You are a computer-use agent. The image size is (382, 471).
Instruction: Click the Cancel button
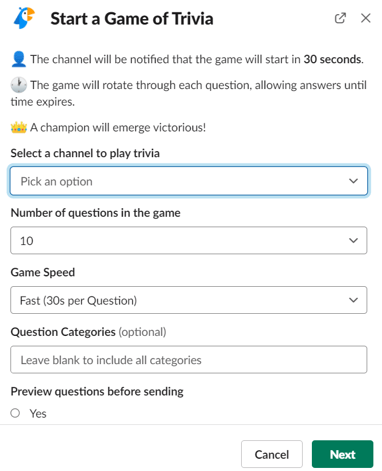pyautogui.click(x=272, y=454)
